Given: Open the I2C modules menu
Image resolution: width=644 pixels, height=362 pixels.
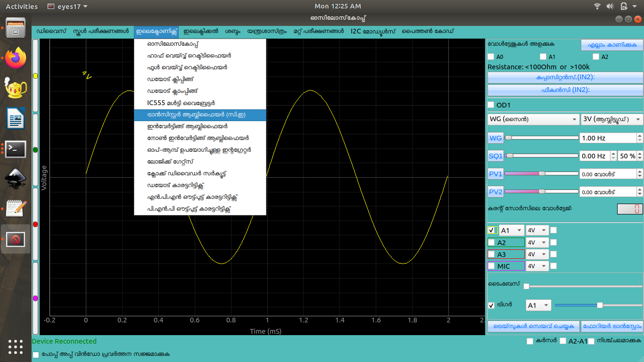Looking at the screenshot, I should 372,32.
